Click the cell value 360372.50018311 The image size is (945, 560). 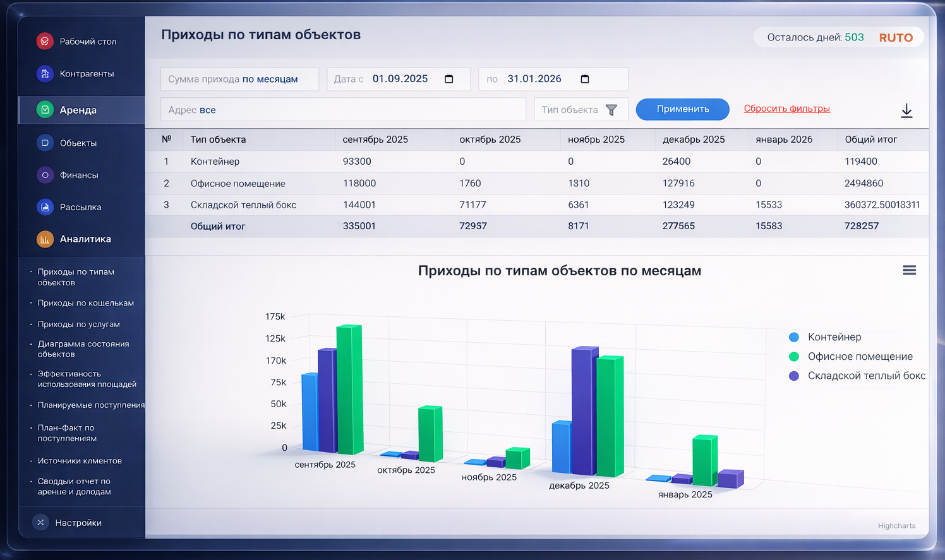coord(882,205)
